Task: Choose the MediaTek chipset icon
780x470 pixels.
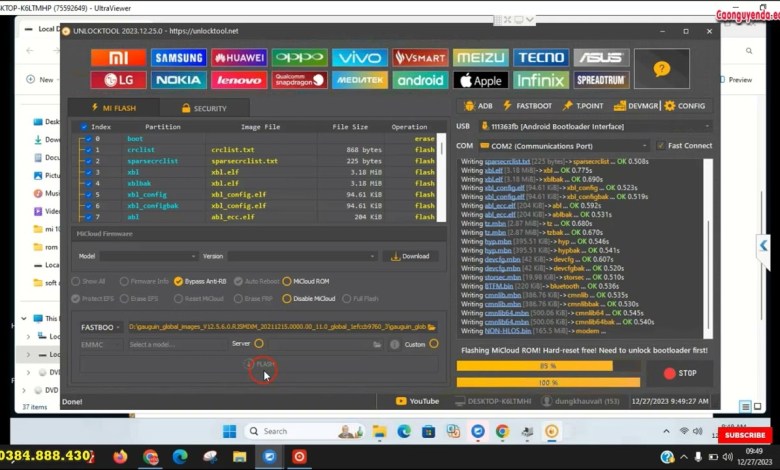Action: [360, 80]
